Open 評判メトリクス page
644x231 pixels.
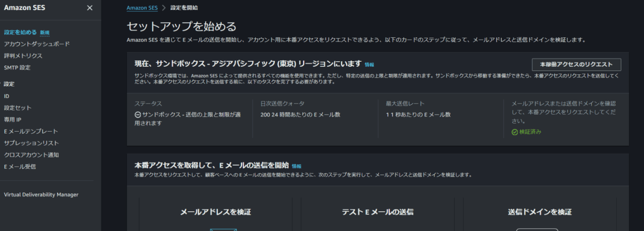click(23, 56)
